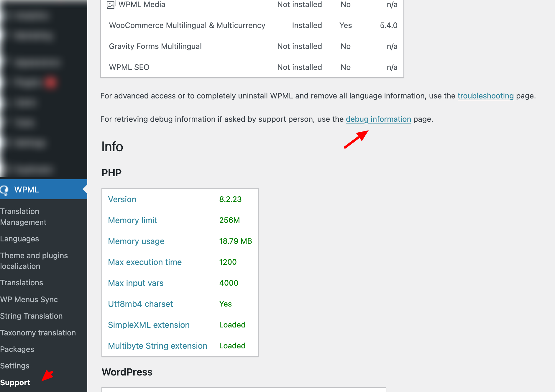Image resolution: width=555 pixels, height=392 pixels.
Task: Go to Languages submenu
Action: click(19, 239)
